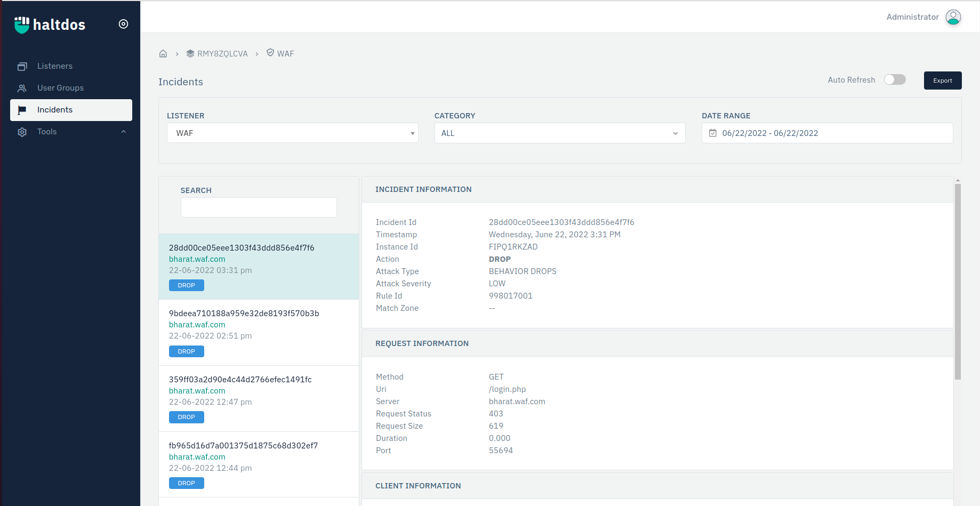Click the incident details vertical scrollbar
This screenshot has width=980, height=506.
point(958,282)
